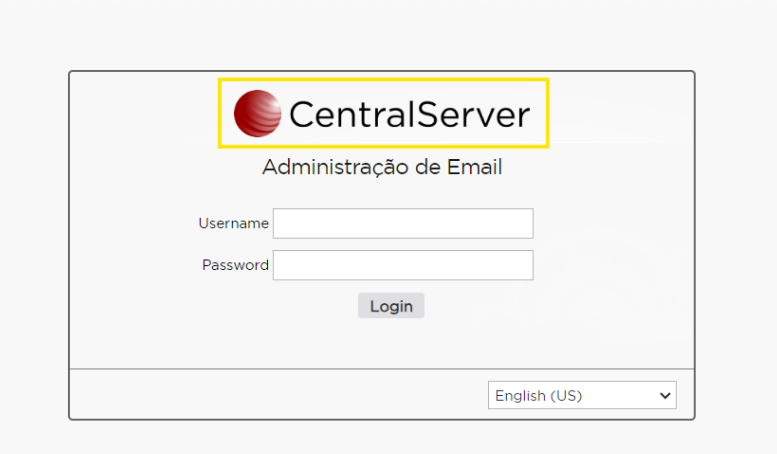The image size is (777, 454).
Task: Click the "Administração de Email" heading
Action: [x=382, y=167]
